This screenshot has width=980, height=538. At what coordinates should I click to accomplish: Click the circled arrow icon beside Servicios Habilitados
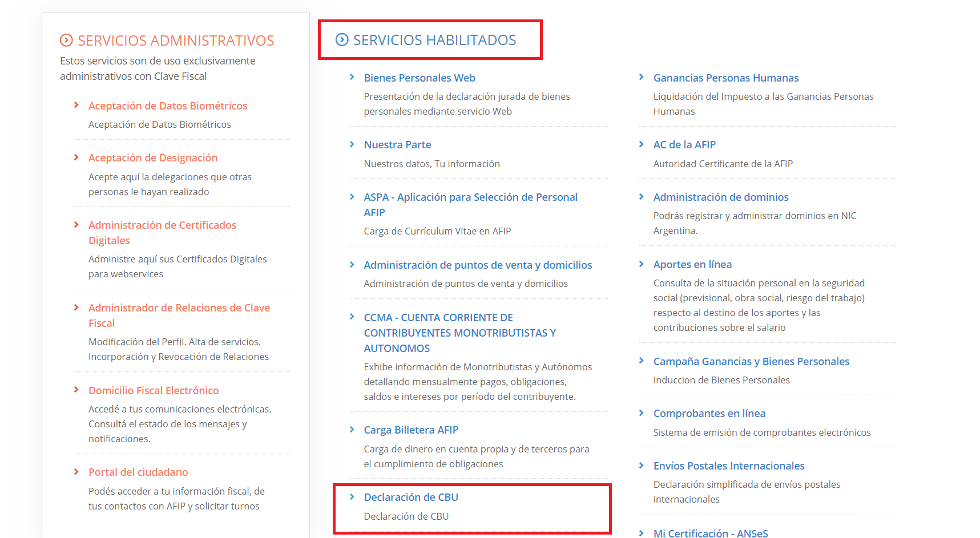pos(342,40)
